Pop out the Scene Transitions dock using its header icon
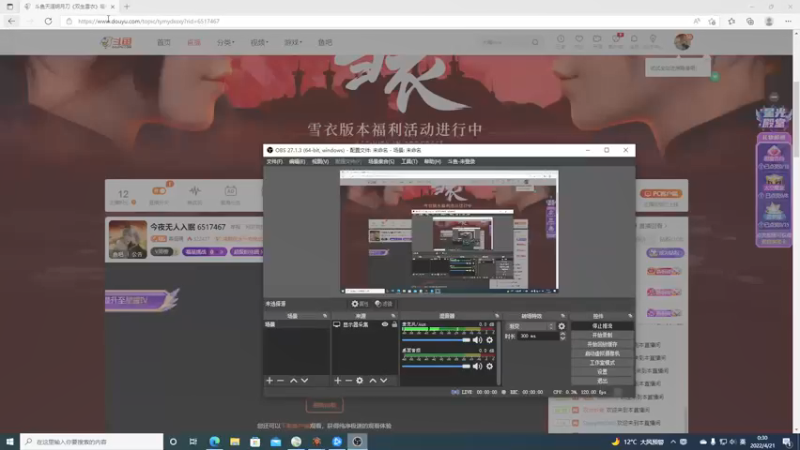 (563, 316)
